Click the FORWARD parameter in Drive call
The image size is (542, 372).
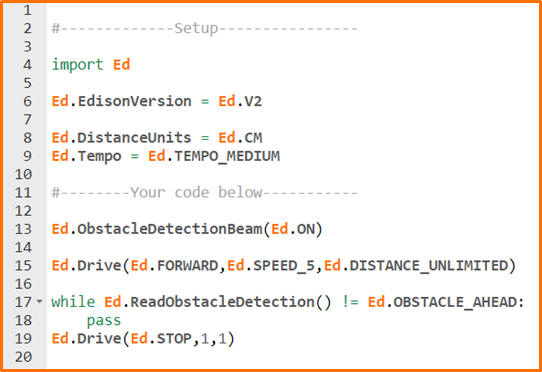[x=187, y=266]
